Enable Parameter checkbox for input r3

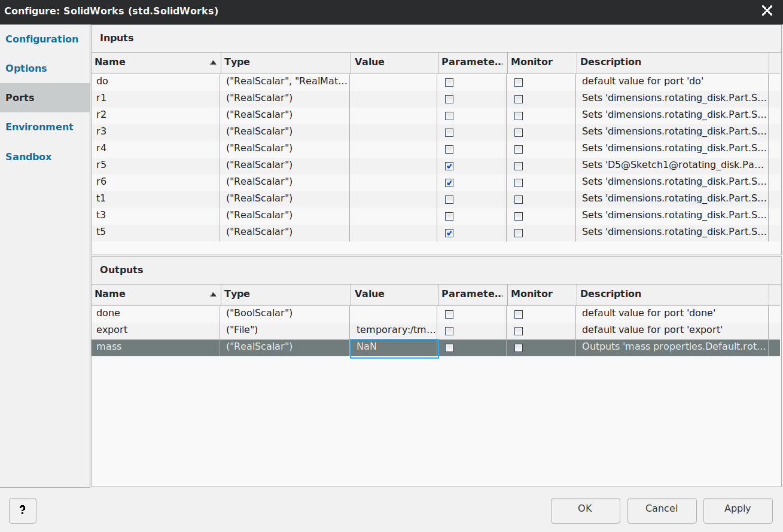[x=449, y=133]
